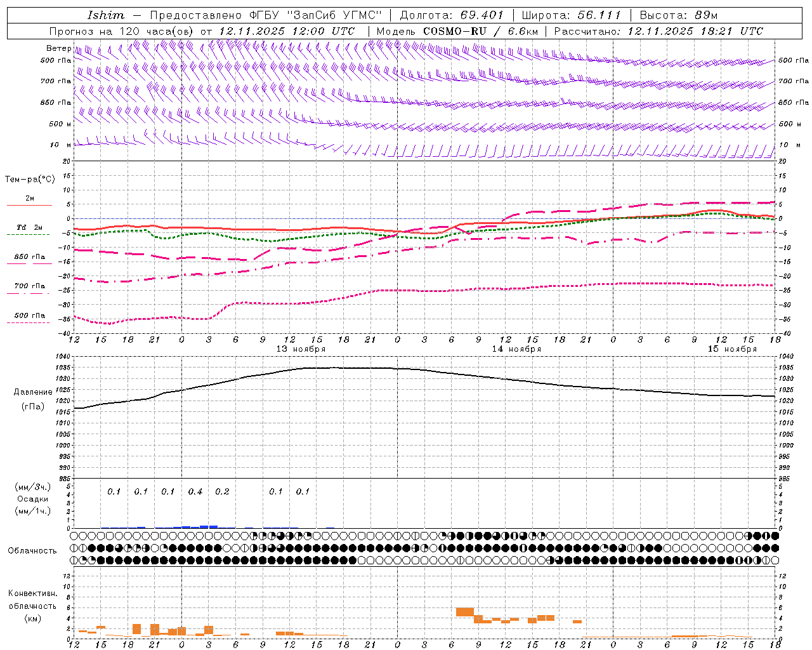The width and height of the screenshot is (812, 650).
Task: Click the "14 ноября" date label
Action: pyautogui.click(x=516, y=349)
